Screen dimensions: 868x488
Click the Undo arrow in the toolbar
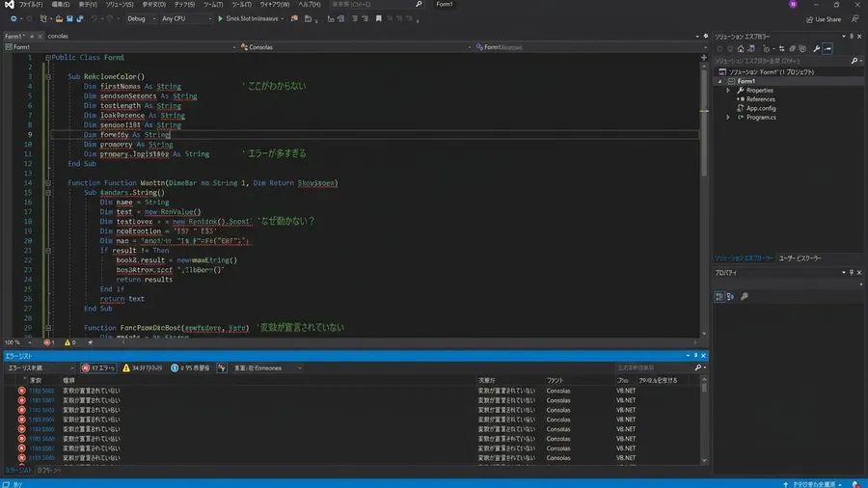pos(95,19)
